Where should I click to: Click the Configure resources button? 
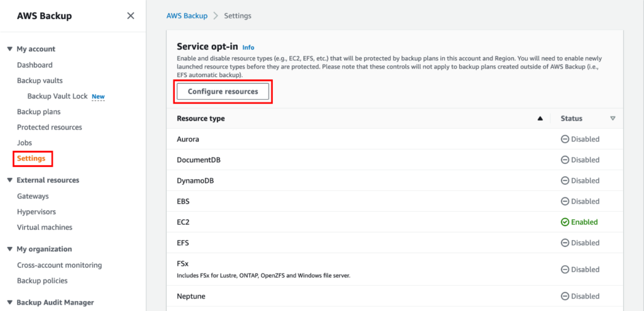[x=223, y=92]
